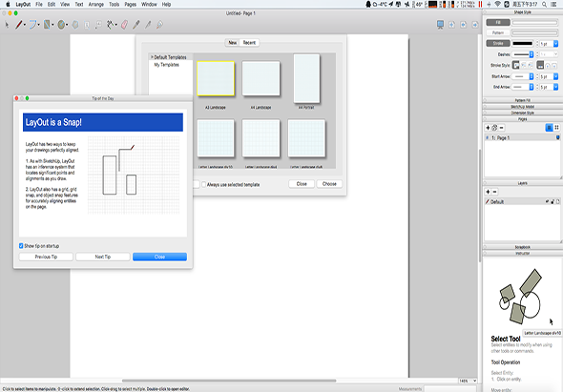
Task: Open the End Arrow style dropdown
Action: point(532,87)
